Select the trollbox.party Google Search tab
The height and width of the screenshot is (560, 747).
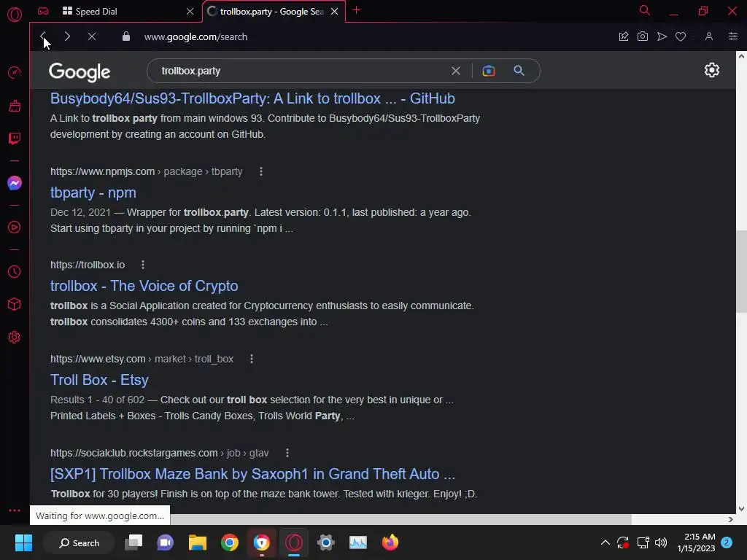point(271,12)
